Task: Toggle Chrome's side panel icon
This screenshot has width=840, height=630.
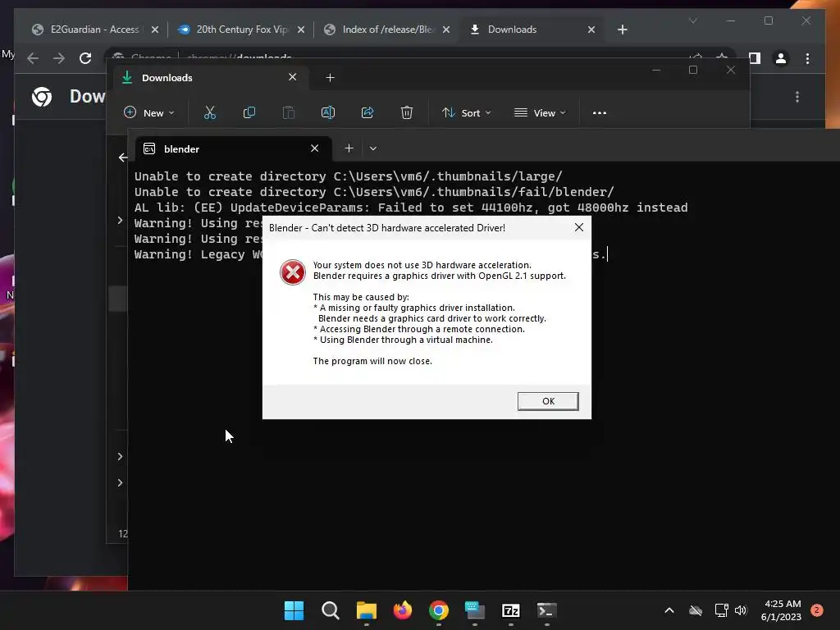Action: pyautogui.click(x=755, y=58)
